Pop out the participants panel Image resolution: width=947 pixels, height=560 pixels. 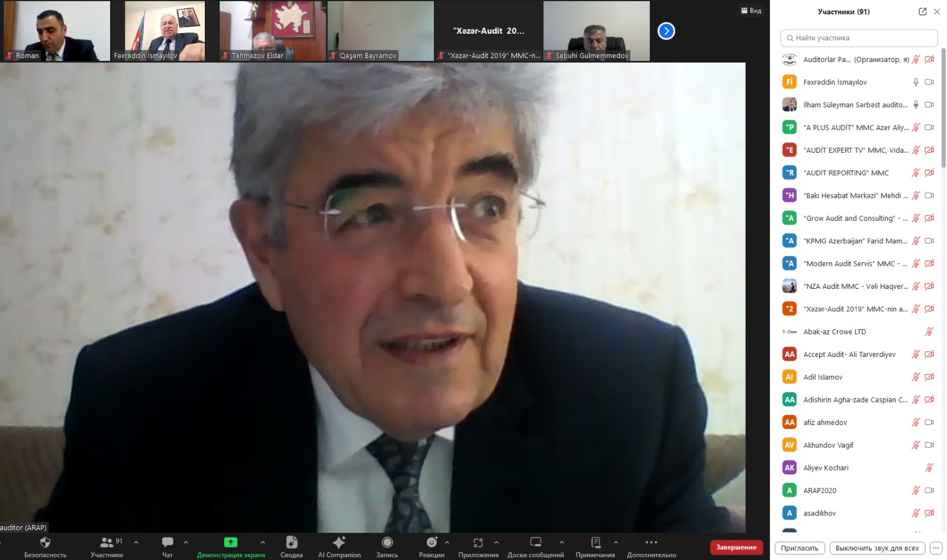922,12
